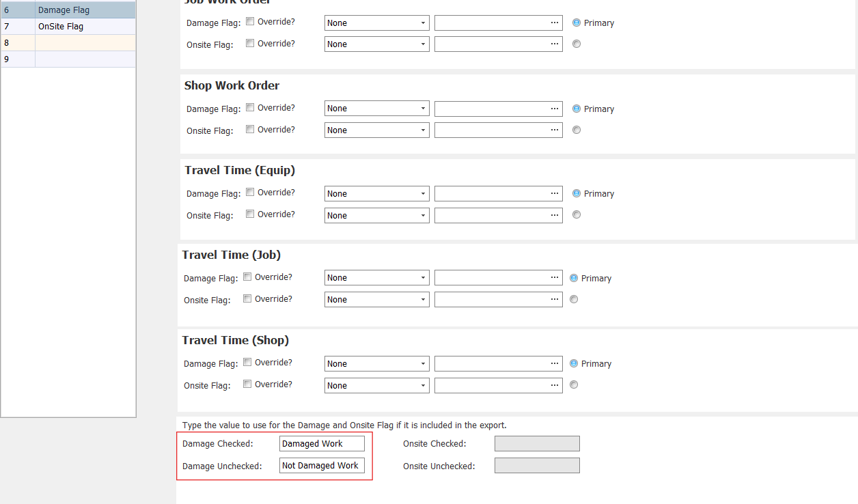Click inside the Damaged Work text field
This screenshot has height=504, width=858.
[x=321, y=443]
